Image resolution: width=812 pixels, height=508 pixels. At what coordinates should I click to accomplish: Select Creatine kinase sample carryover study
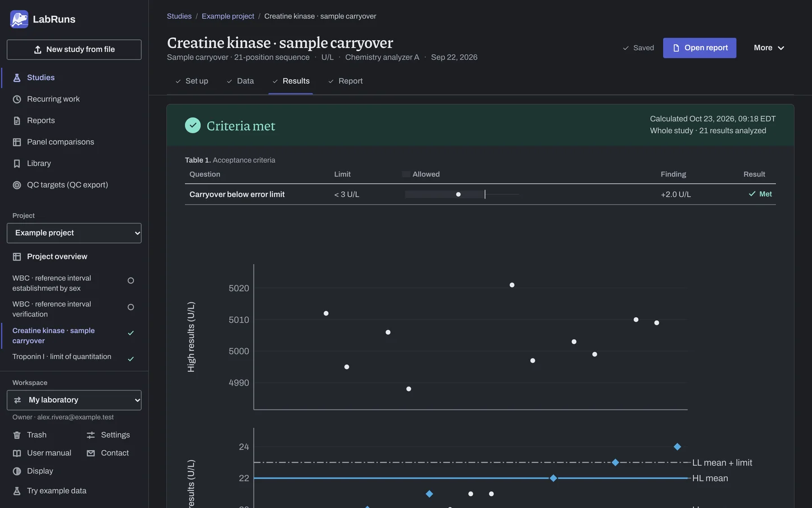[x=74, y=336]
